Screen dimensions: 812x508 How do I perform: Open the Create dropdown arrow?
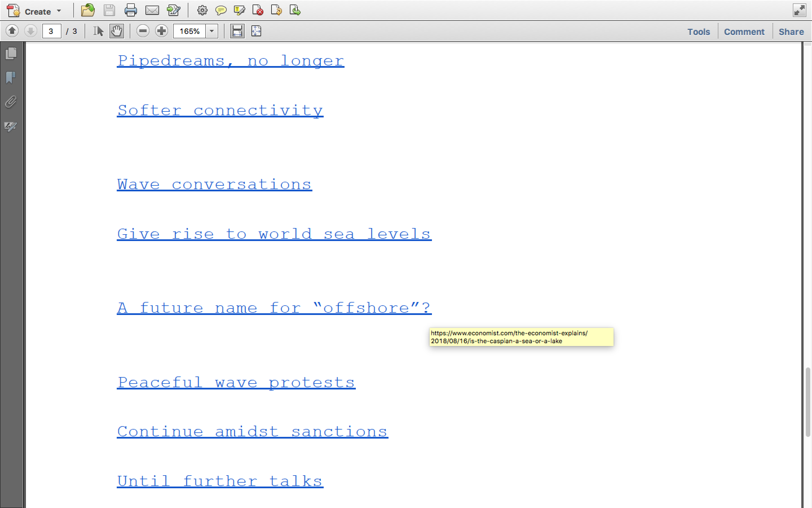[59, 11]
